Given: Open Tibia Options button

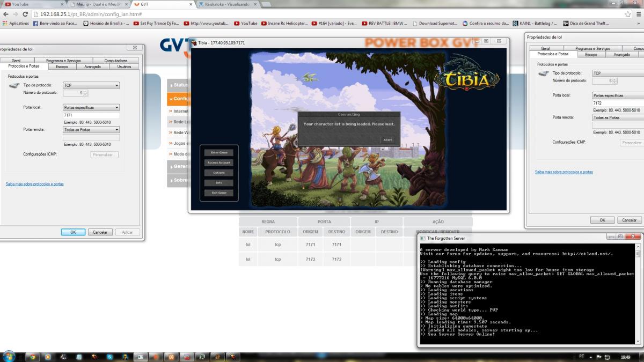Looking at the screenshot, I should click(x=219, y=173).
